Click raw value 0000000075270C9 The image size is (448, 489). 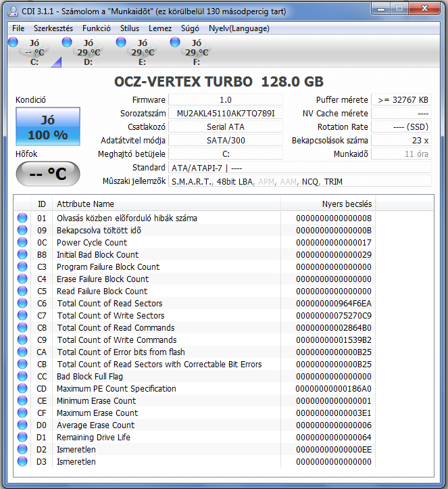(334, 316)
